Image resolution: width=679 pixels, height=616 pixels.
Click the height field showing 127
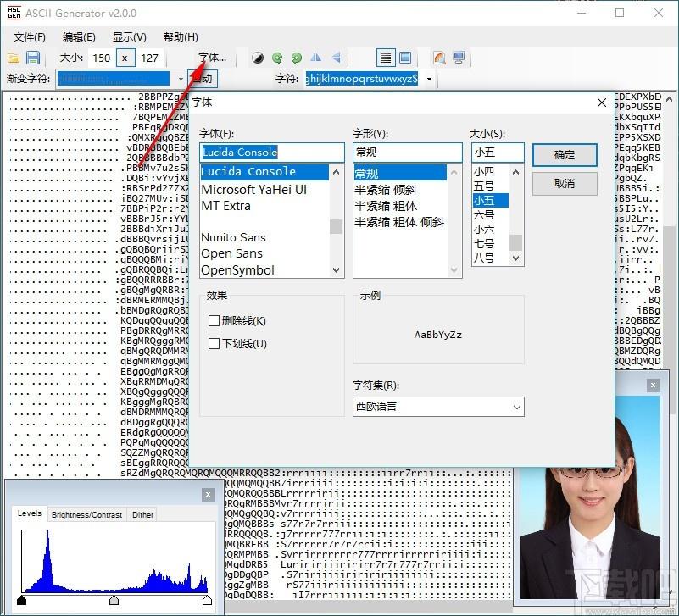coord(149,58)
